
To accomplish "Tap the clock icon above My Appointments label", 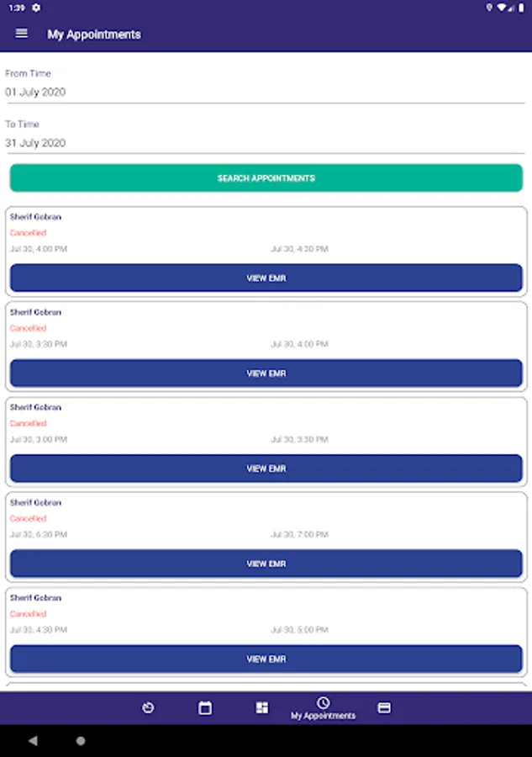I will pyautogui.click(x=324, y=702).
